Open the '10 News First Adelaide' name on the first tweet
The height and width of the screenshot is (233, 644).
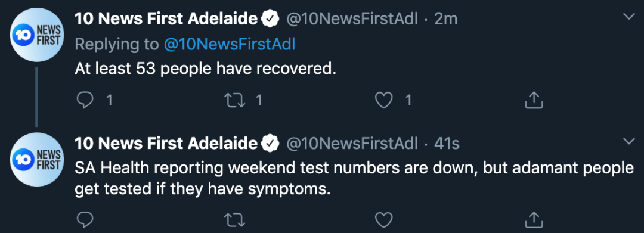click(166, 18)
